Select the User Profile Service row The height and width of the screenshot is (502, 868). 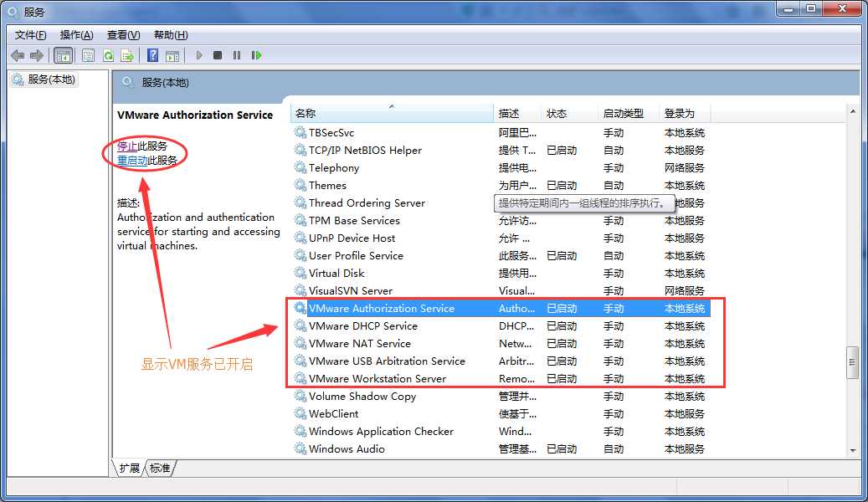point(500,255)
